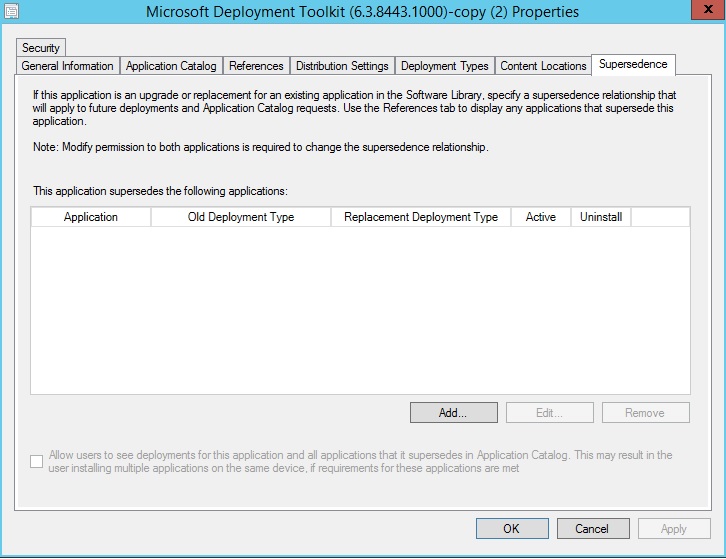
Task: Click the Edit... button
Action: pyautogui.click(x=550, y=413)
